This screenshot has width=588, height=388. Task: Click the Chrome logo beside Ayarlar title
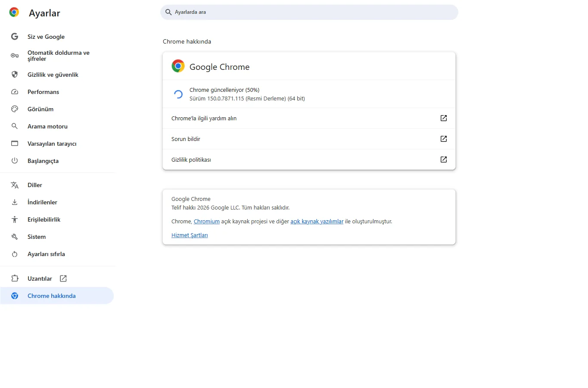14,13
